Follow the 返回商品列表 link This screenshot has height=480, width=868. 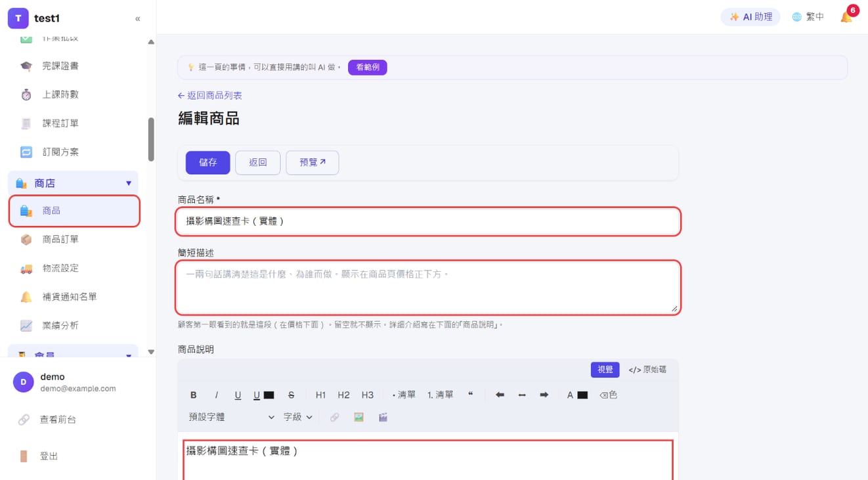coord(210,95)
